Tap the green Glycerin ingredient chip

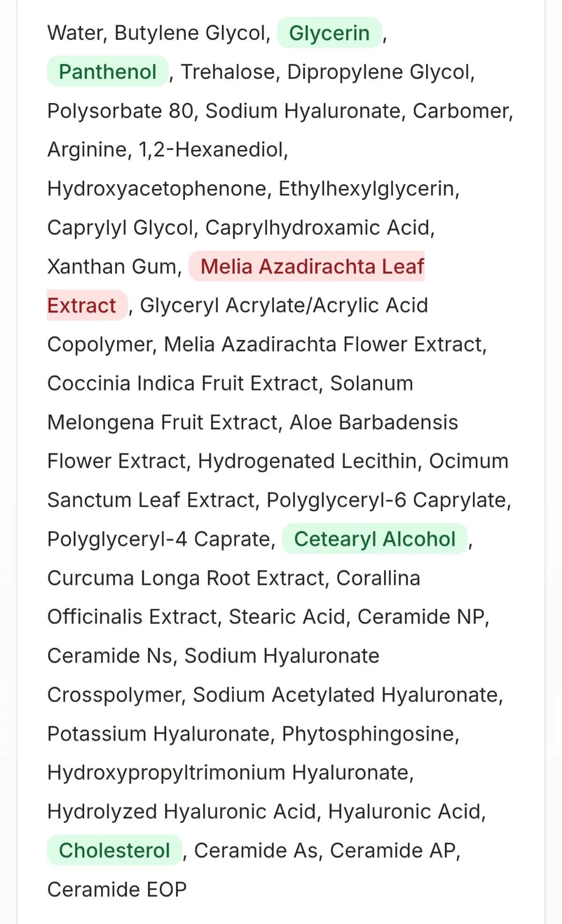(x=329, y=33)
